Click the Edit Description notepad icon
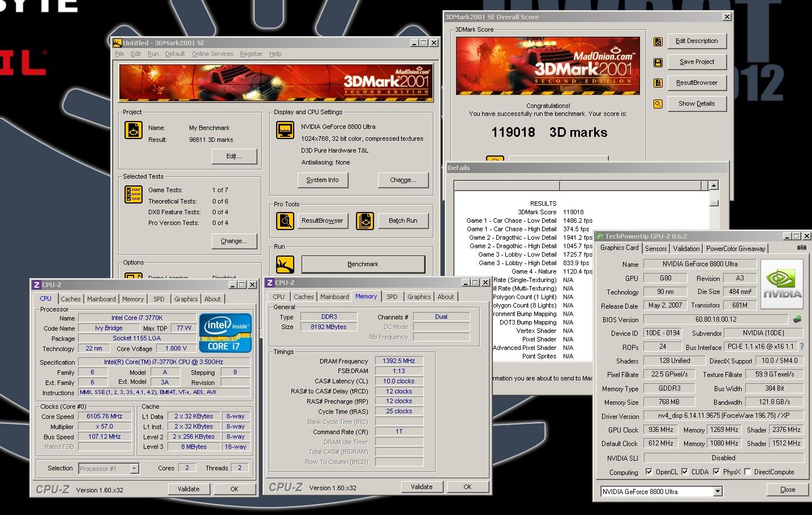Screen dimensions: 812x515 point(658,41)
